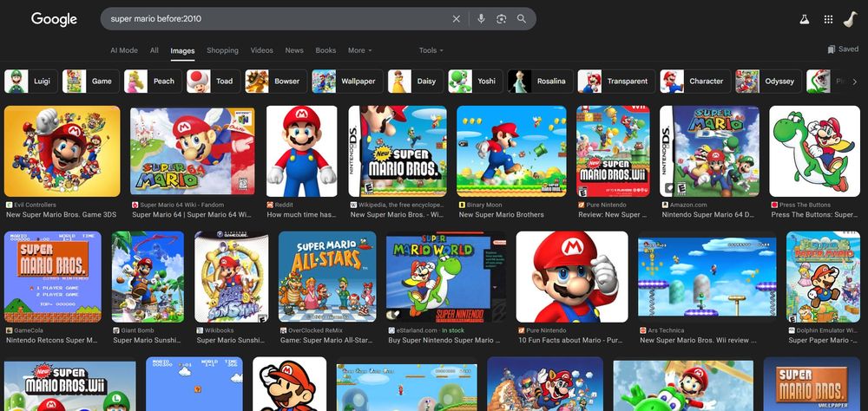
Task: Open the News tab
Action: [294, 50]
